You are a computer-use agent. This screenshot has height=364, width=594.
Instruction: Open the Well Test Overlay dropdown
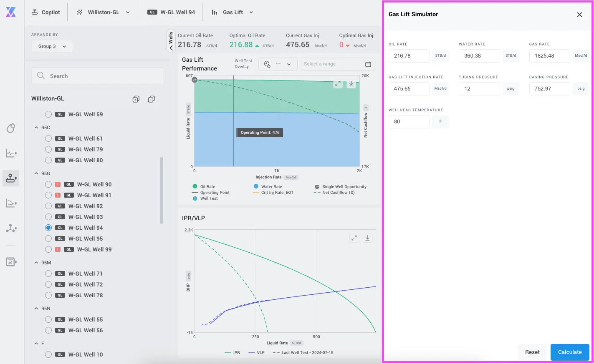click(278, 64)
